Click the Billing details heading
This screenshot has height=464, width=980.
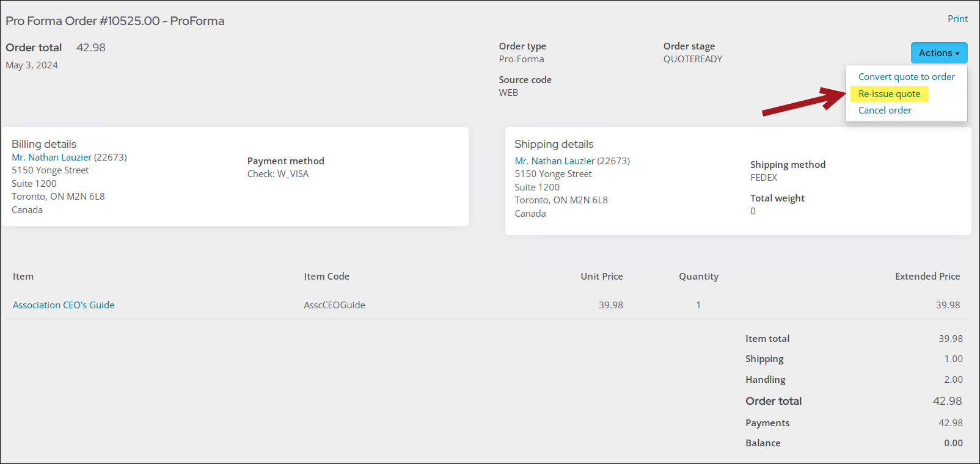[44, 144]
